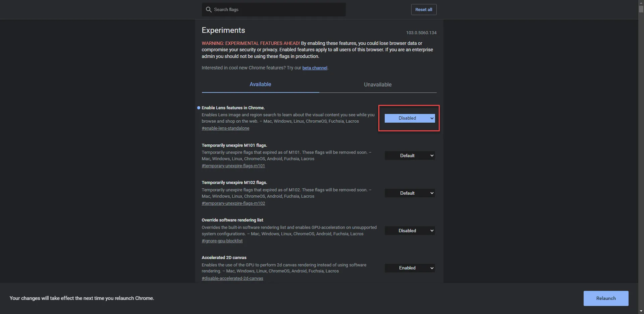
Task: Click the scrollbar up arrow
Action: [x=641, y=2]
